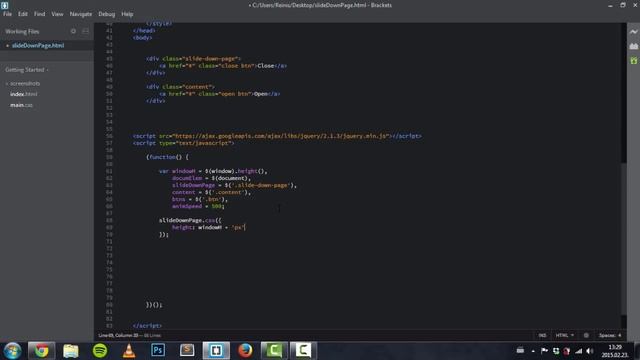Viewport: 640px width, 360px height.
Task: Open the Windows Start button
Action: [12, 351]
